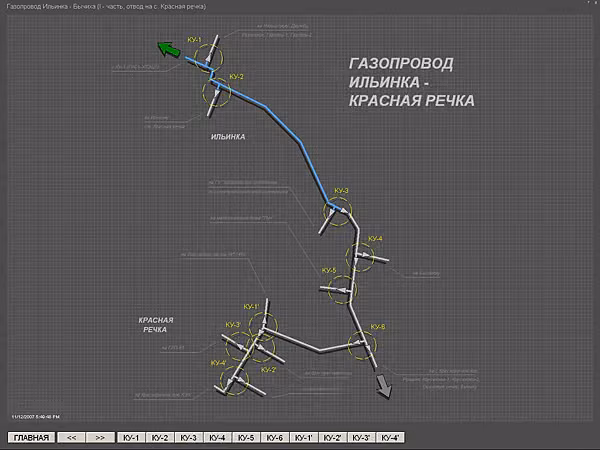Open КУ-4 from the bottom navigation bar
600x450 pixels.
[x=218, y=437]
